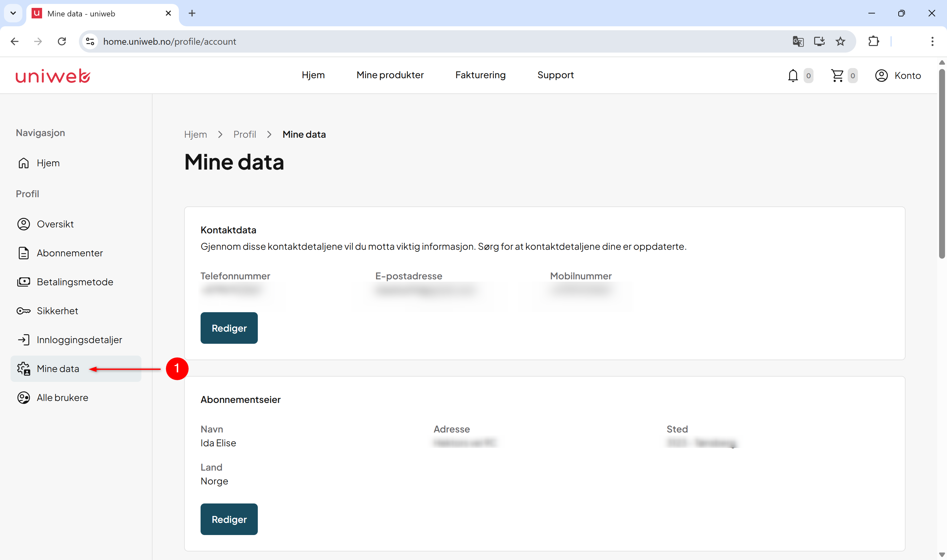Click the Abonnementer document icon
The width and height of the screenshot is (947, 560).
click(23, 253)
